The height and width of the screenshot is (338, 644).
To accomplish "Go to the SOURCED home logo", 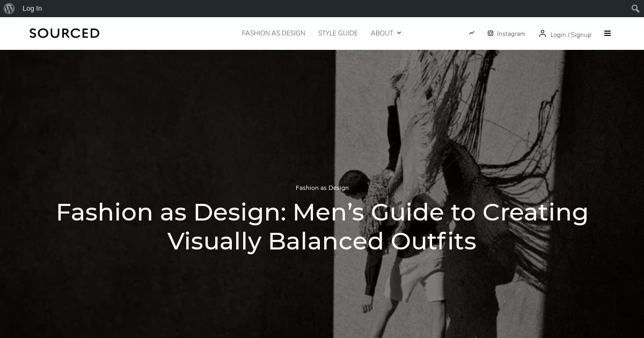I will click(64, 33).
